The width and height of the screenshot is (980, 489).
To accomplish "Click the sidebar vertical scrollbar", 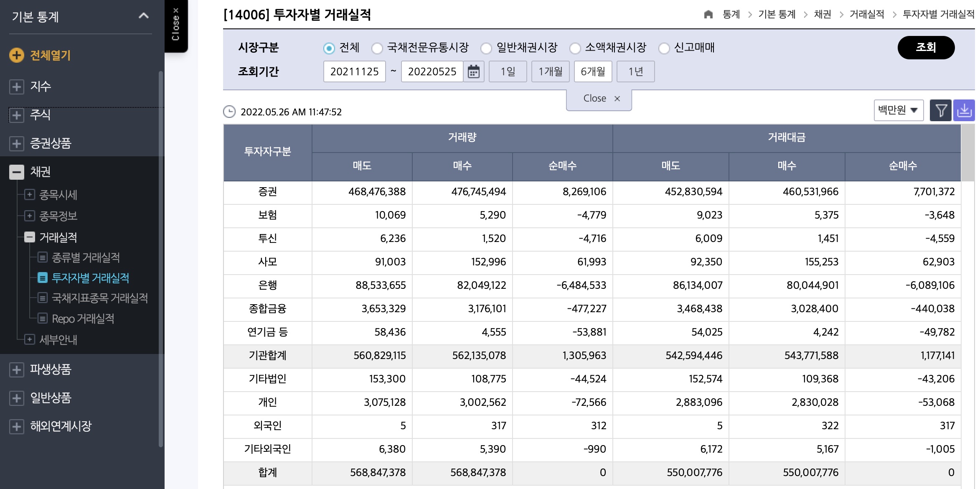I will pyautogui.click(x=161, y=259).
